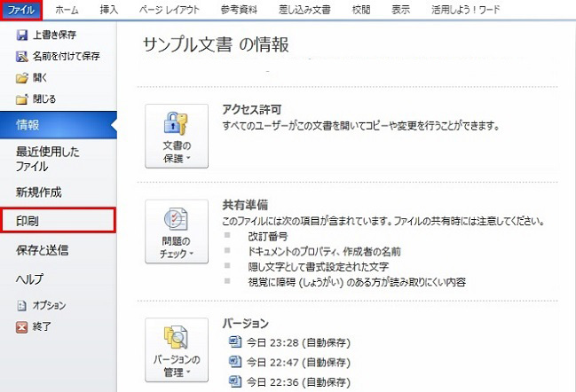Click the 視覚に障碍 accessibility list item
This screenshot has height=392, width=576.
tap(357, 282)
